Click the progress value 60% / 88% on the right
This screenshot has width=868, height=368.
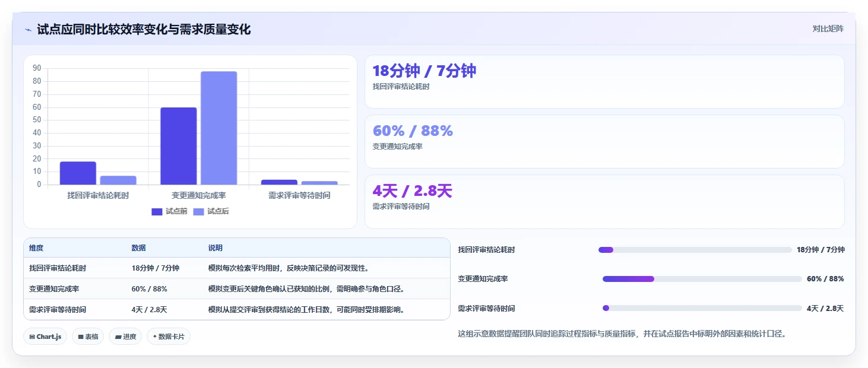[825, 279]
